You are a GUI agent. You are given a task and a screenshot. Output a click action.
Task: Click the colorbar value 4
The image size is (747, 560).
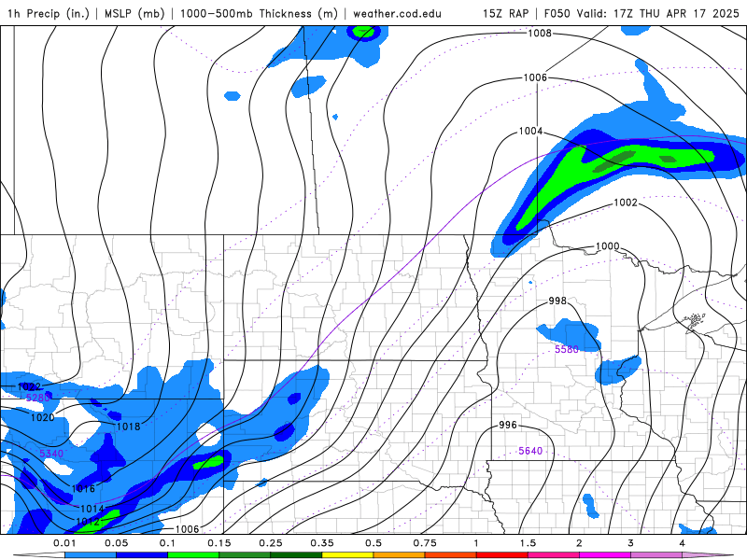[x=683, y=543]
